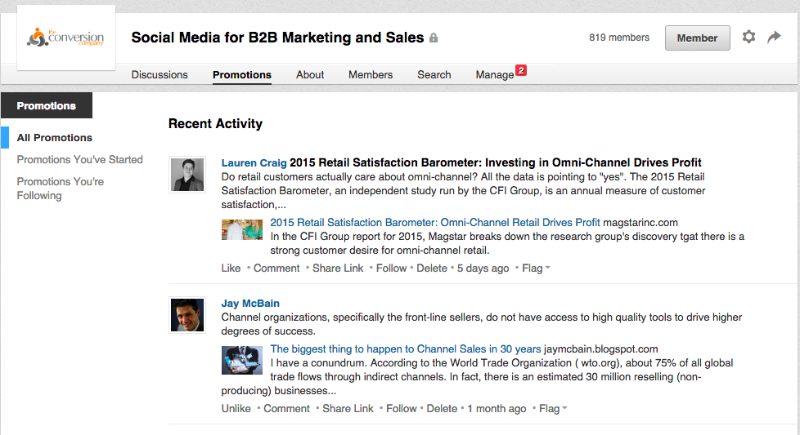Viewport: 800px width, 435px height.
Task: Open the Search tab
Action: pos(434,74)
